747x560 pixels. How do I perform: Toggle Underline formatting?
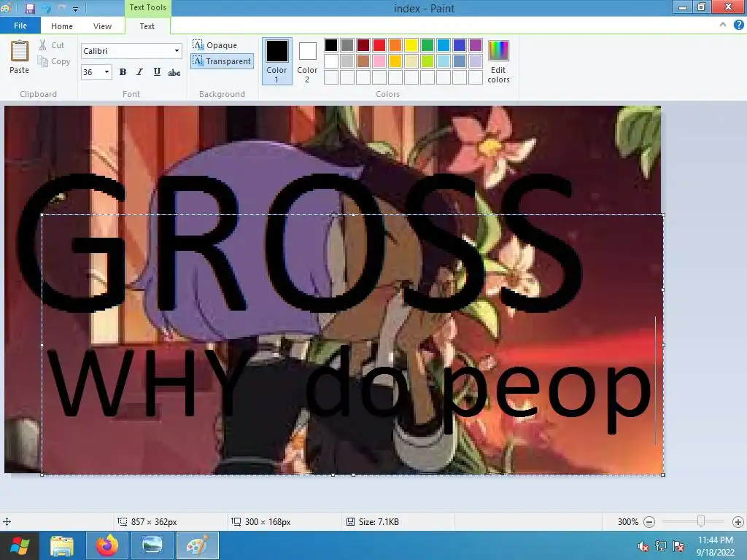point(157,72)
